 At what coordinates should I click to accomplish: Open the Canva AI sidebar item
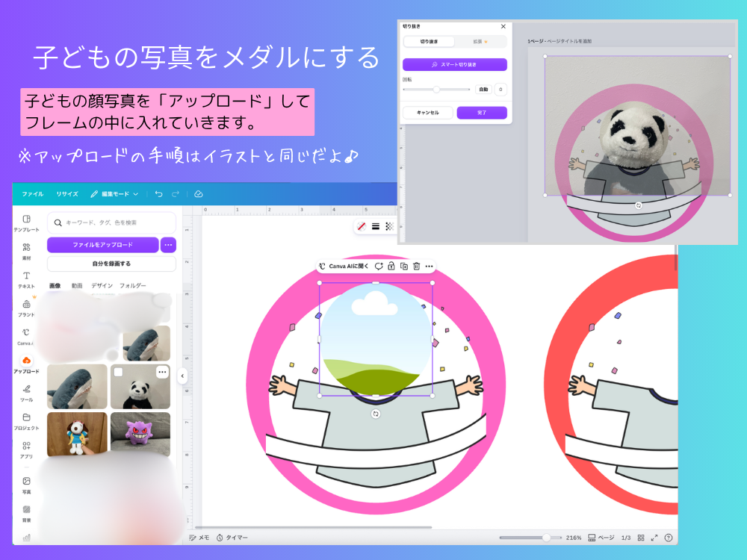(x=26, y=336)
